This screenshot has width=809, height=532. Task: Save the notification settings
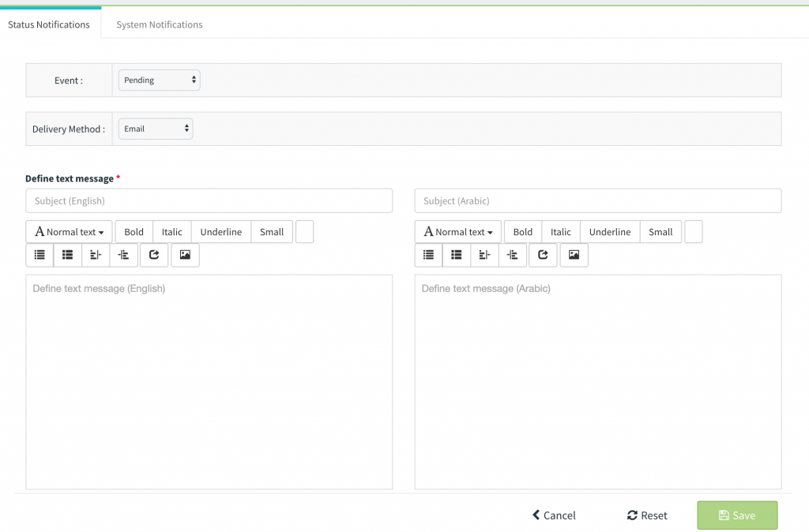[x=737, y=515]
